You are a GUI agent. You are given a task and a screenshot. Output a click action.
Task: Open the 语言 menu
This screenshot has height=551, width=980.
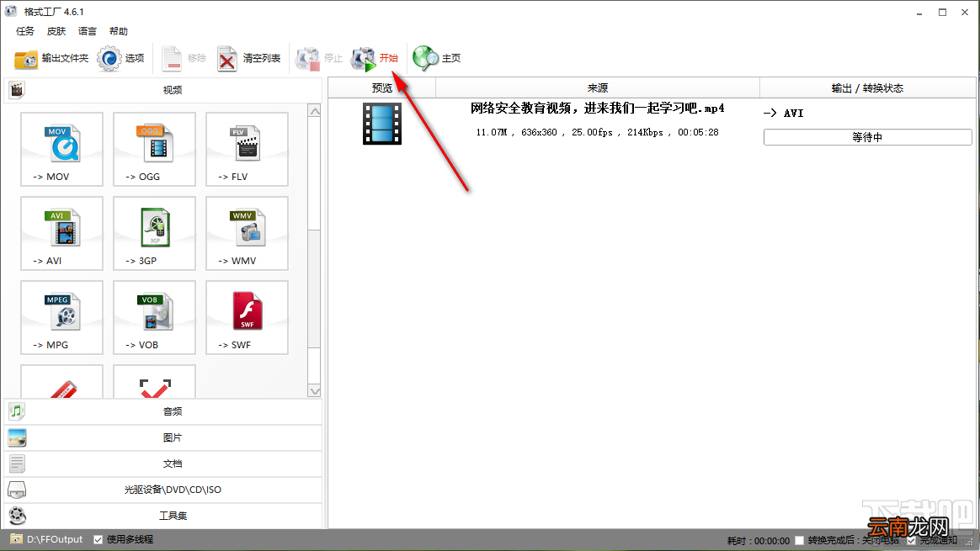coord(88,31)
